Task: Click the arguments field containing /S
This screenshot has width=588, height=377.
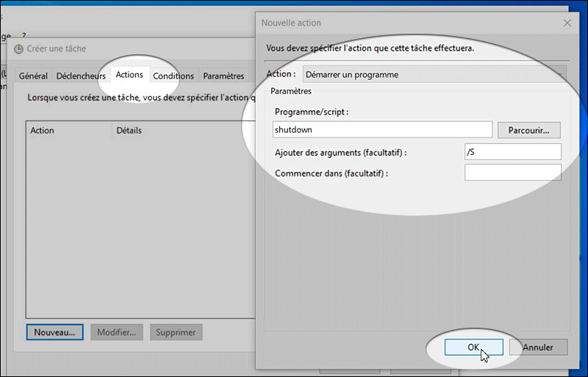Action: pyautogui.click(x=512, y=152)
